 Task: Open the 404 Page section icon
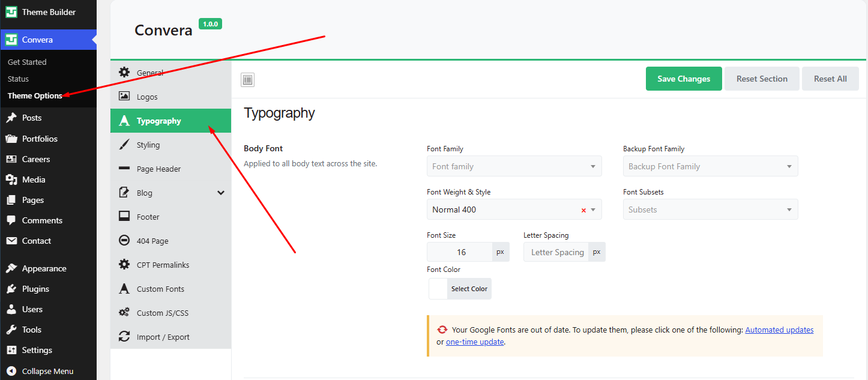[x=124, y=241]
